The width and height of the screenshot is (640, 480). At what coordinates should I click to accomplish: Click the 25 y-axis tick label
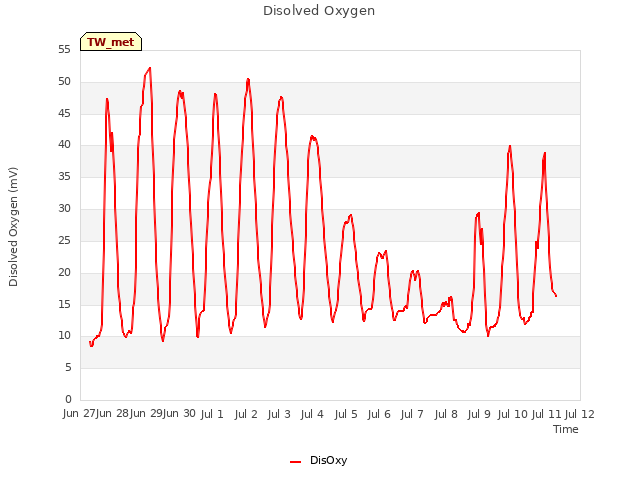[64, 240]
